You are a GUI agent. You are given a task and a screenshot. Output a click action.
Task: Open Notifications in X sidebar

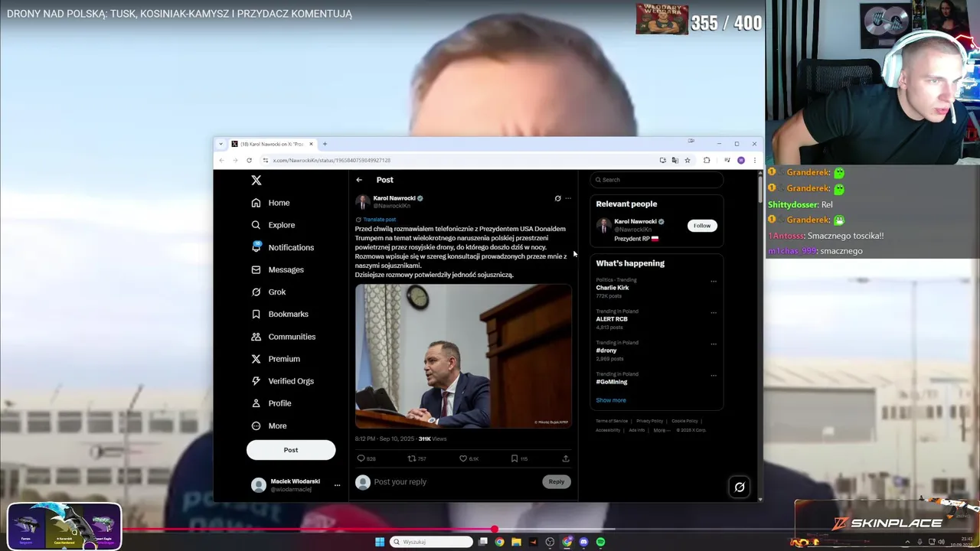click(283, 247)
